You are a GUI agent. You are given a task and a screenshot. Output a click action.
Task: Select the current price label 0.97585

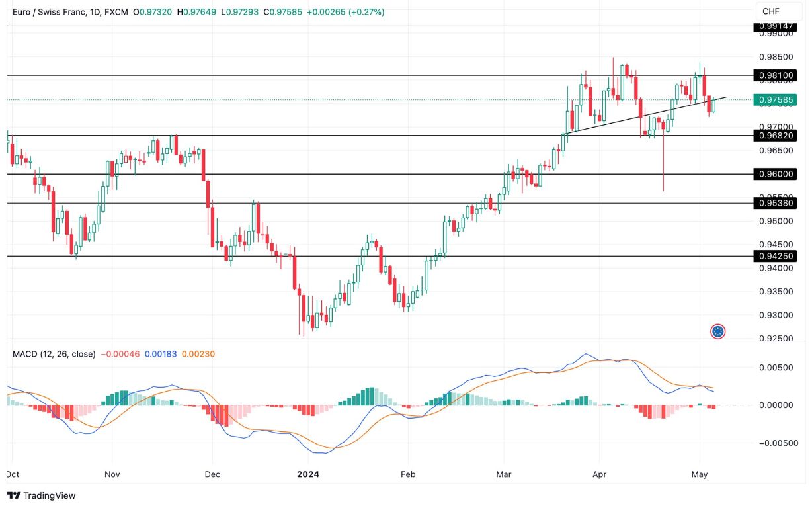coord(776,99)
